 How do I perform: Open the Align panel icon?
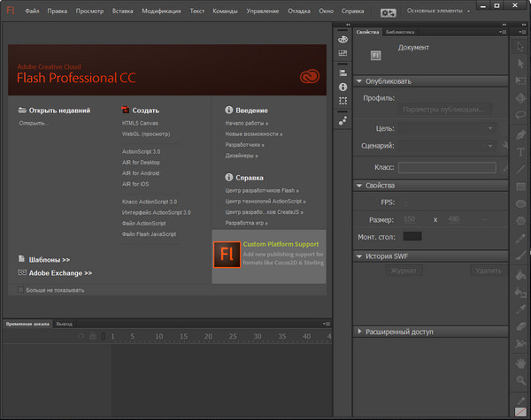coord(342,73)
